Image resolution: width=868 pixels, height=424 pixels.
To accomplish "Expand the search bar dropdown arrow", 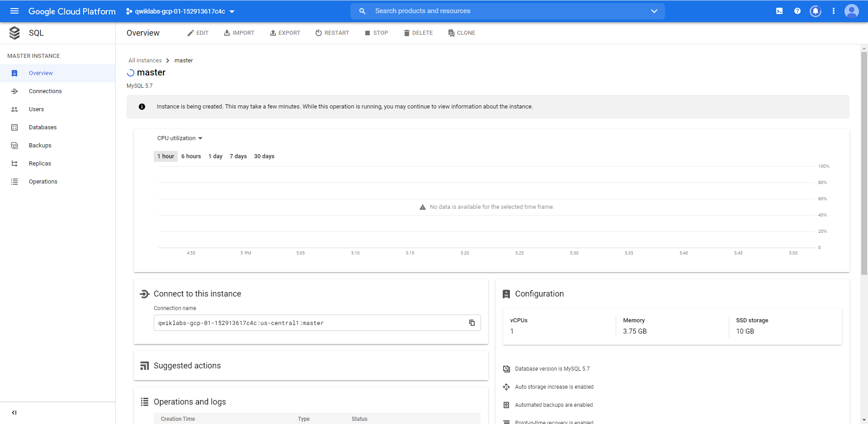I will click(x=654, y=11).
